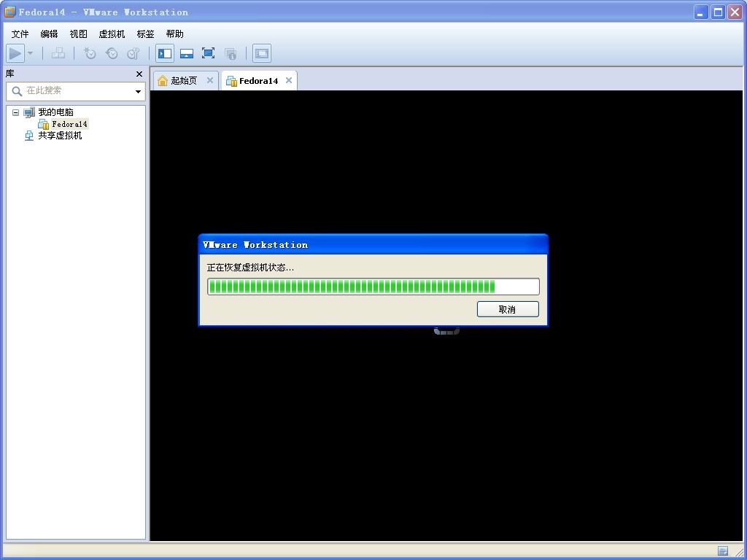Viewport: 747px width, 560px height.
Task: Click the send Ctrl+Alt+Del toolbar icon
Action: 58,53
